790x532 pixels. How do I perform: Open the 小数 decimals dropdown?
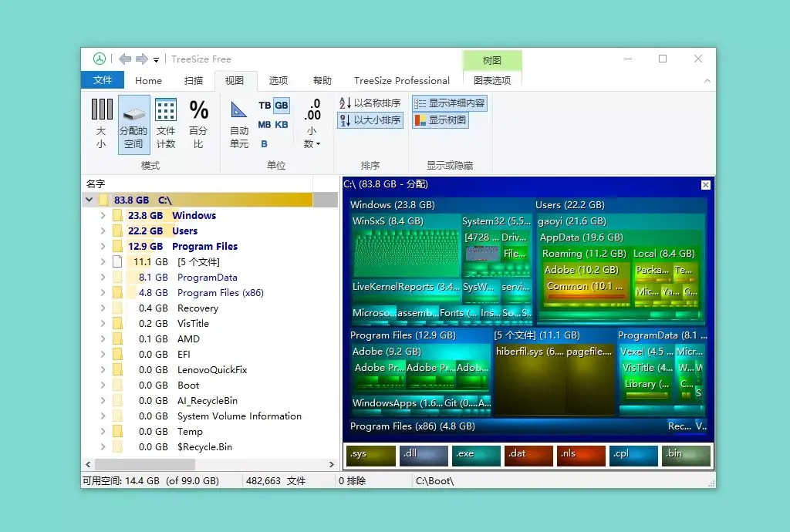click(x=312, y=123)
